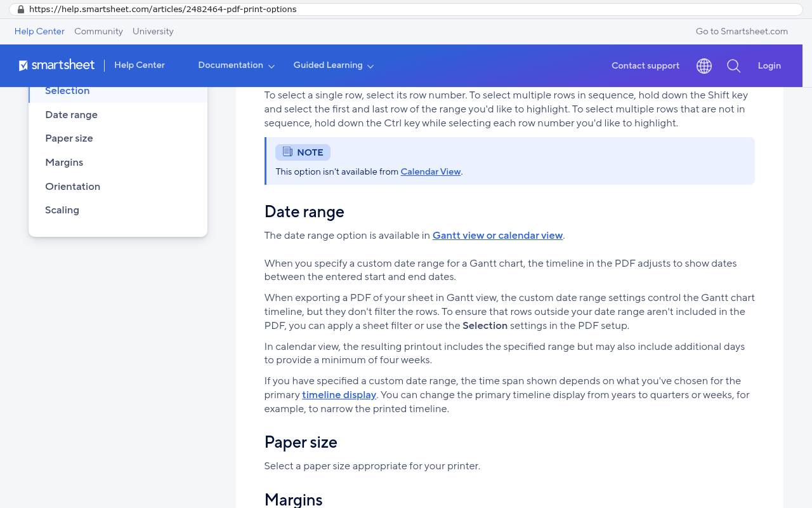812x508 pixels.
Task: Click the Margins heading
Action: 294,500
